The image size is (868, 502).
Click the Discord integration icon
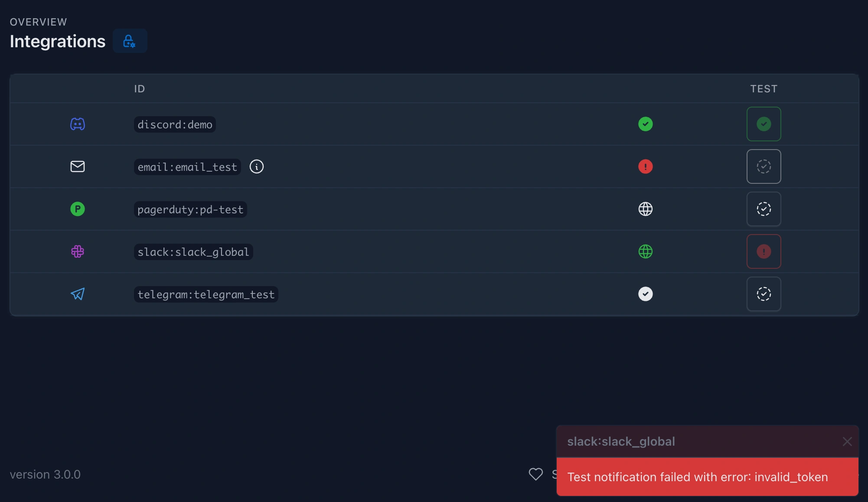(78, 124)
